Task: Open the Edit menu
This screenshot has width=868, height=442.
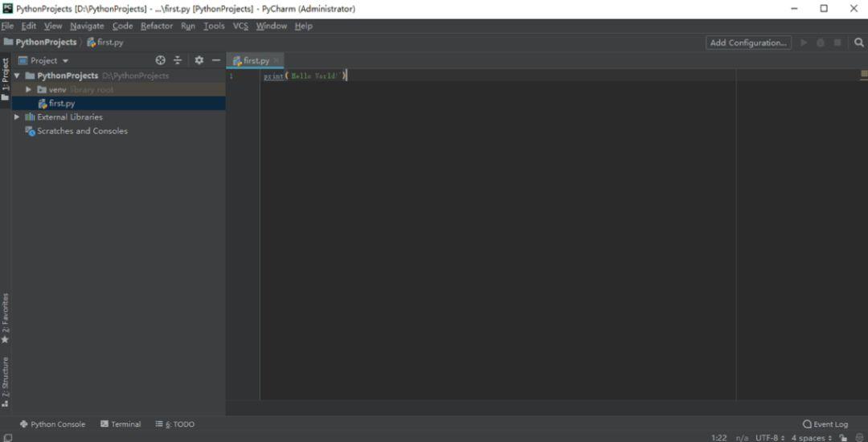Action: tap(29, 26)
